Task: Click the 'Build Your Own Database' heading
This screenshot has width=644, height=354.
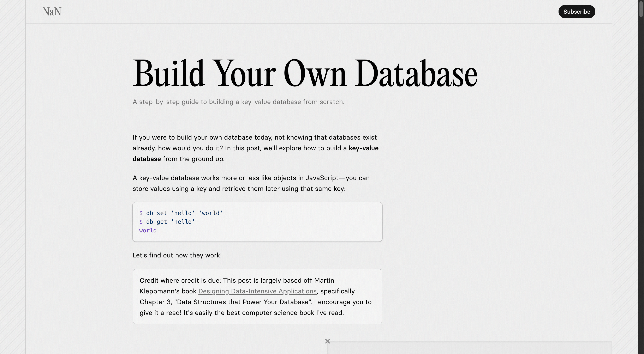Action: pos(305,73)
